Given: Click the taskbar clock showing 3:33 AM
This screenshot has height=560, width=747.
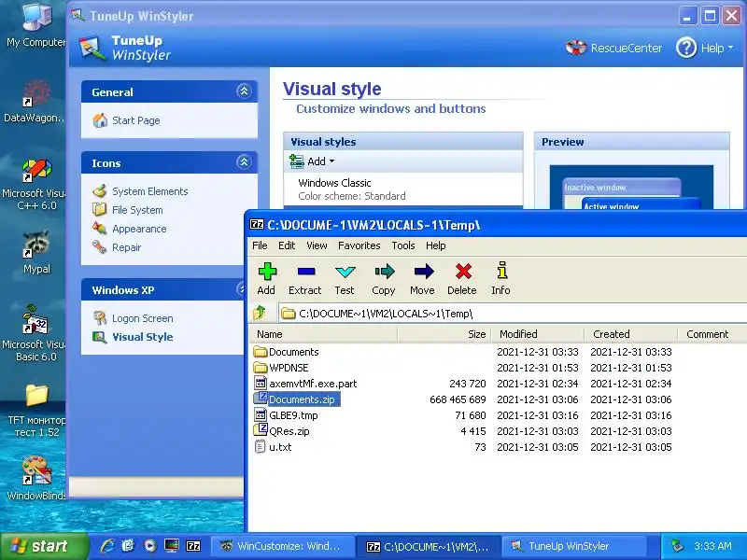Looking at the screenshot, I should pos(712,546).
